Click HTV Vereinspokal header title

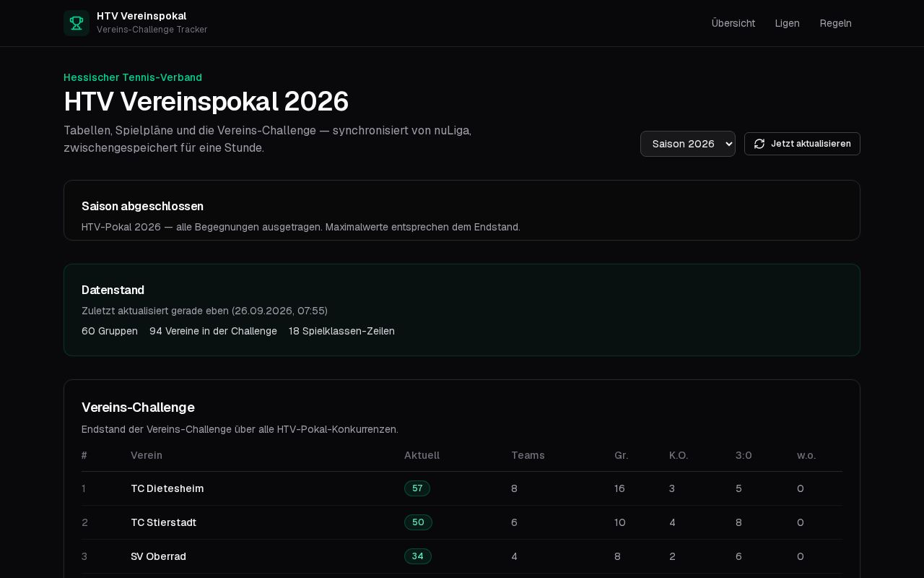pos(141,16)
